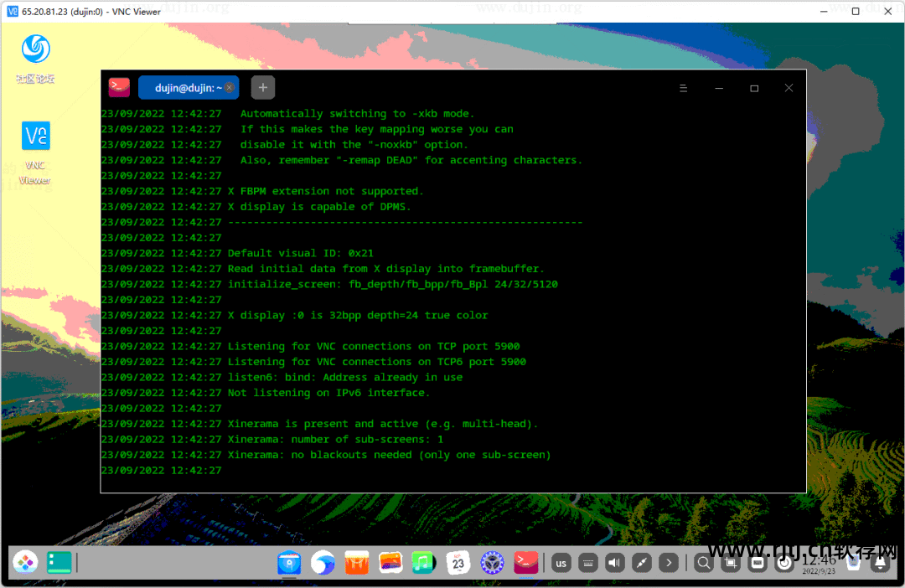This screenshot has width=905, height=588.
Task: Launch the green music player
Action: pos(424,563)
